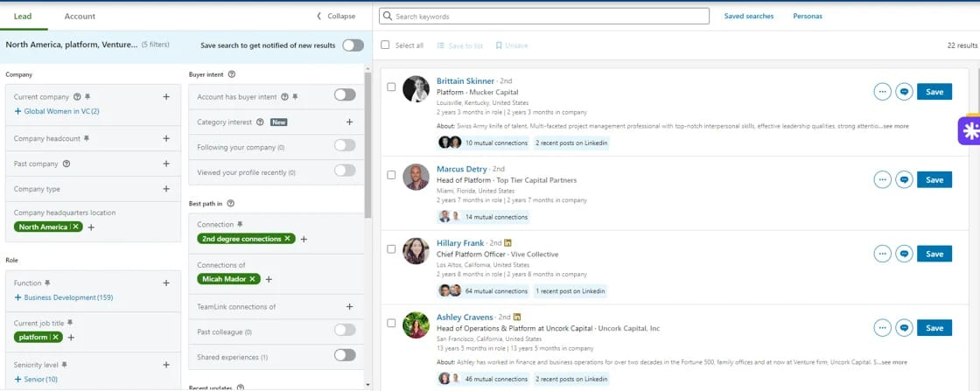Switch to the Account tab
Viewport: 980px width, 391px height.
(x=80, y=17)
